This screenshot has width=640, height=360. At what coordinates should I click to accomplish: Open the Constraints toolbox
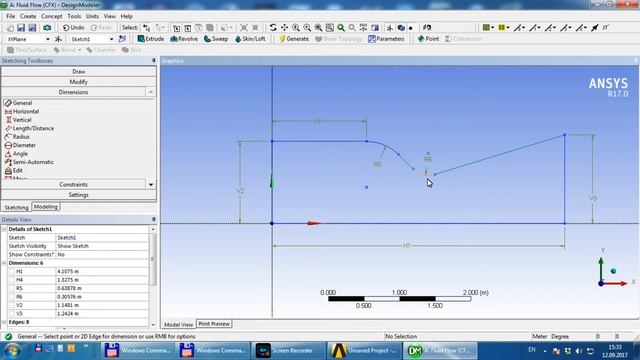pyautogui.click(x=73, y=184)
